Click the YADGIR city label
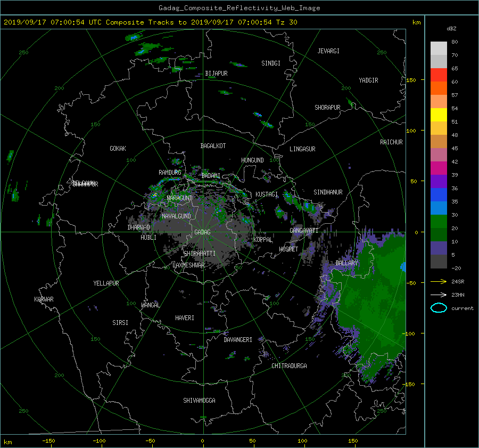479x448 pixels. click(368, 80)
